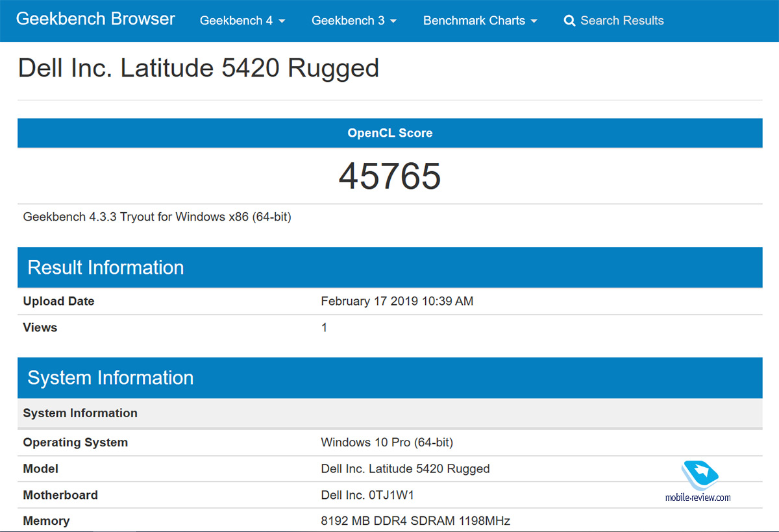Select the Dell Inc. 0TJ1W1 value
The image size is (779, 532).
coord(367,495)
